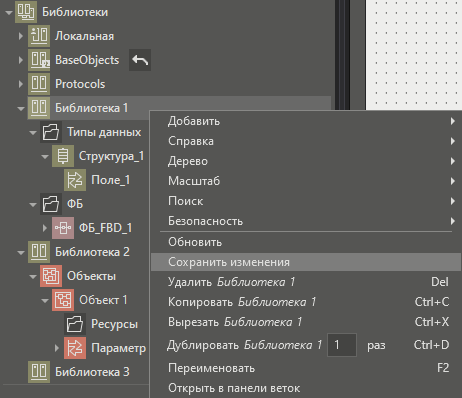The height and width of the screenshot is (398, 462).
Task: Click the Структура_1 structure icon
Action: pyautogui.click(x=63, y=156)
